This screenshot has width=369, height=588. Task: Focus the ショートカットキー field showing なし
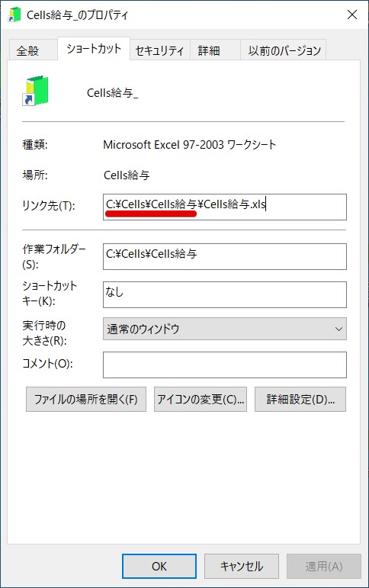[x=225, y=294]
